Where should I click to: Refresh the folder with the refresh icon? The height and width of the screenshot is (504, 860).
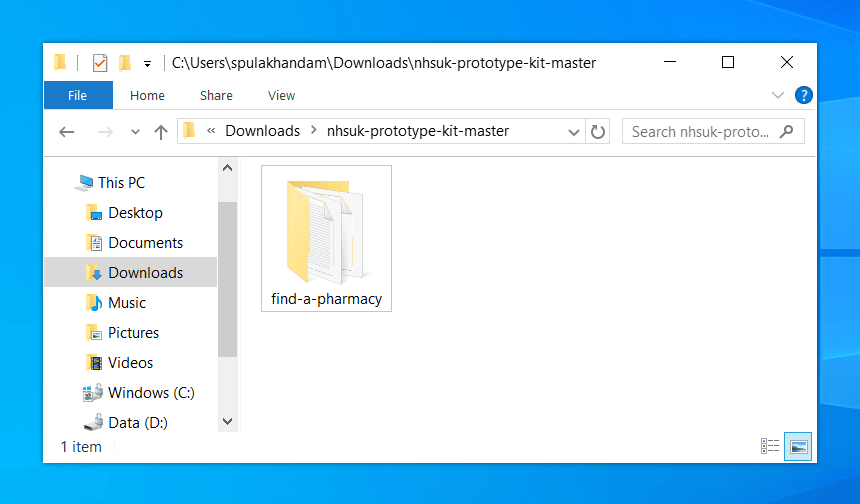pyautogui.click(x=598, y=132)
